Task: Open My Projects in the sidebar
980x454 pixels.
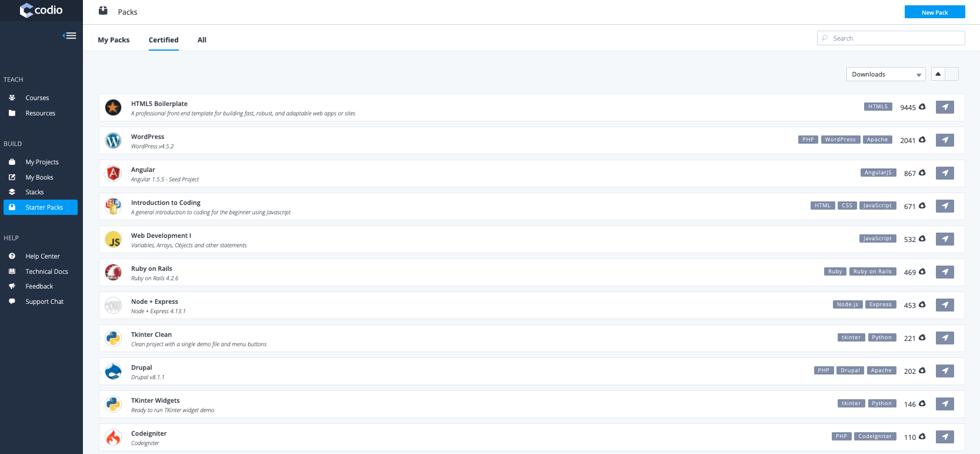Action: (42, 162)
